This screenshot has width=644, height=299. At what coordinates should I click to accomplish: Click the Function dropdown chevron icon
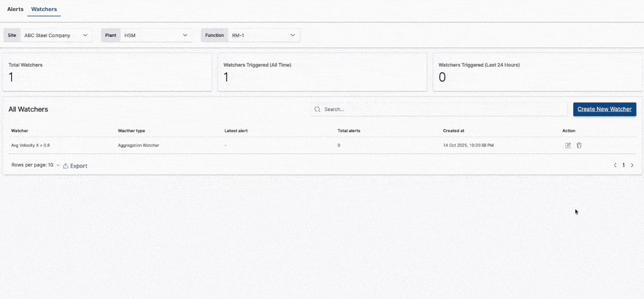[292, 35]
